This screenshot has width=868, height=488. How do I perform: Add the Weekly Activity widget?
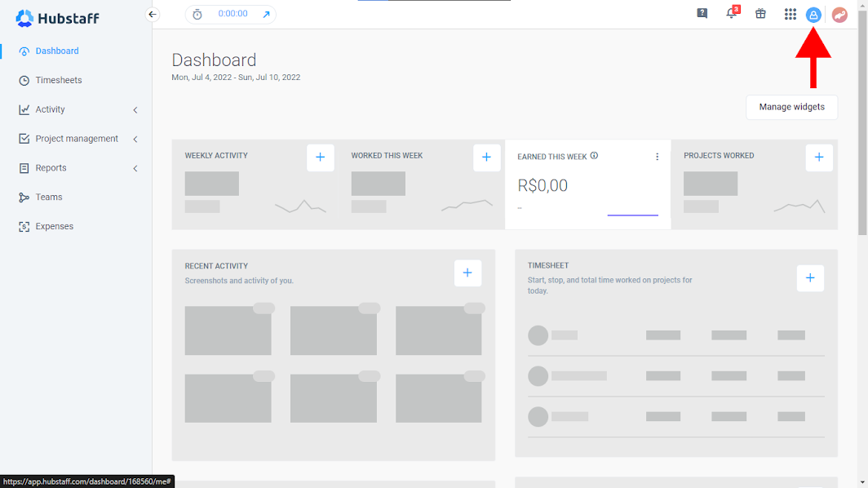coord(320,157)
